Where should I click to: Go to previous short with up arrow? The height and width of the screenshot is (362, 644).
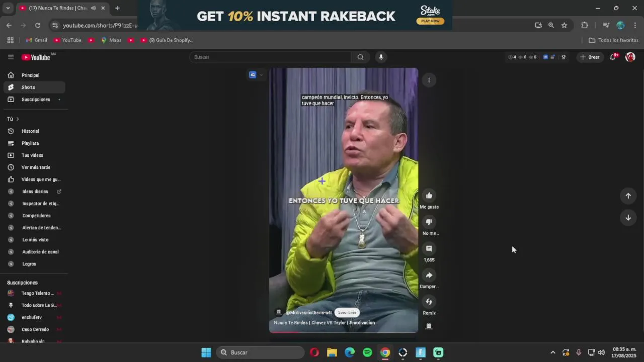pos(628,196)
